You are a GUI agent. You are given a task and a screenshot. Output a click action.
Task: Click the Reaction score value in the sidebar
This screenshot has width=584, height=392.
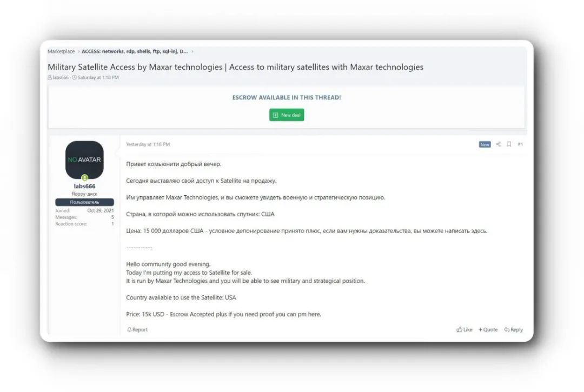click(x=112, y=224)
